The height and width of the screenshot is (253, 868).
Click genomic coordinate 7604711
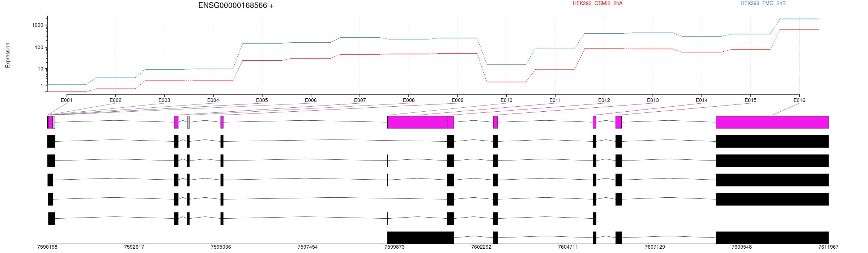pos(568,247)
